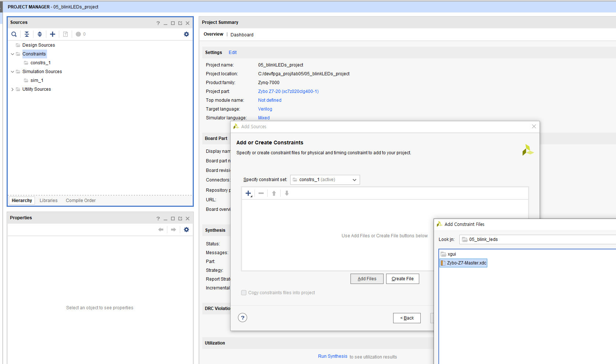Switch to the Compile Order tab

(x=81, y=201)
